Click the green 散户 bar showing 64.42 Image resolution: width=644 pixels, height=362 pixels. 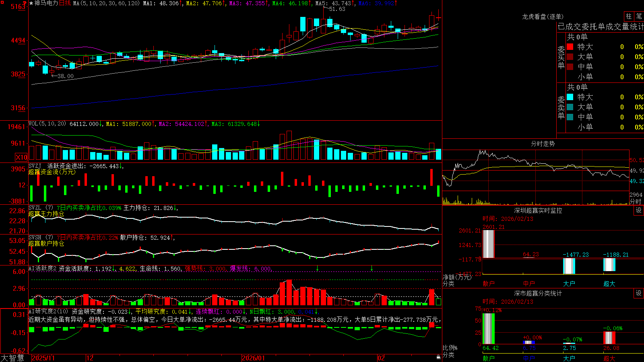[488, 329]
